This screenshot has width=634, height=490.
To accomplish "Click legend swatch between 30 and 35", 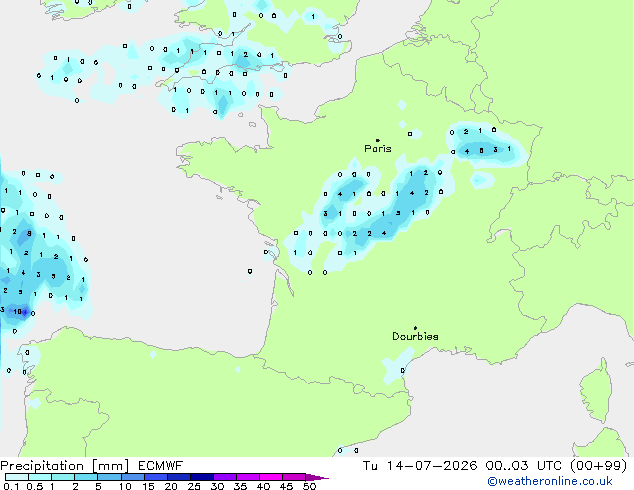I will click(x=225, y=477).
